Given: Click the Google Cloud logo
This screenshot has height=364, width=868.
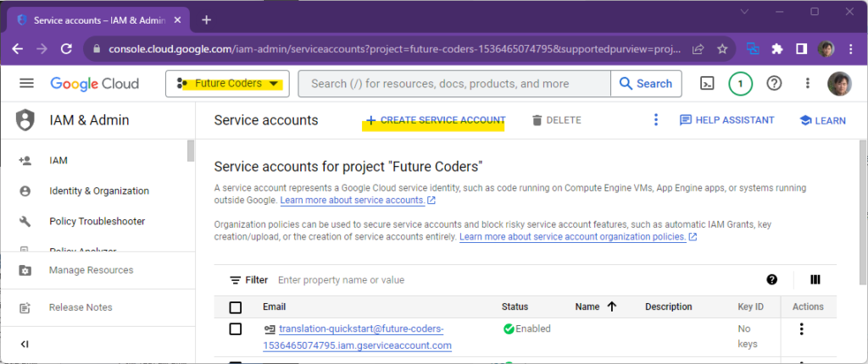Looking at the screenshot, I should click(95, 84).
